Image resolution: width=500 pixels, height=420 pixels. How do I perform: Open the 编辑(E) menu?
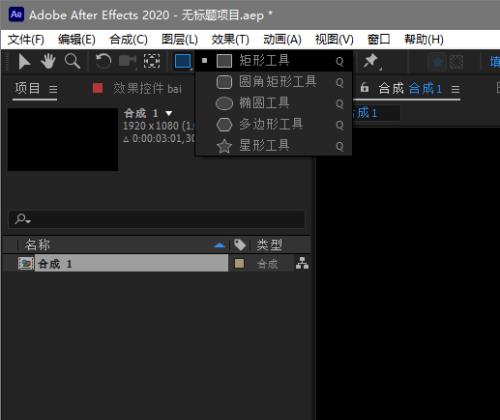coord(77,40)
